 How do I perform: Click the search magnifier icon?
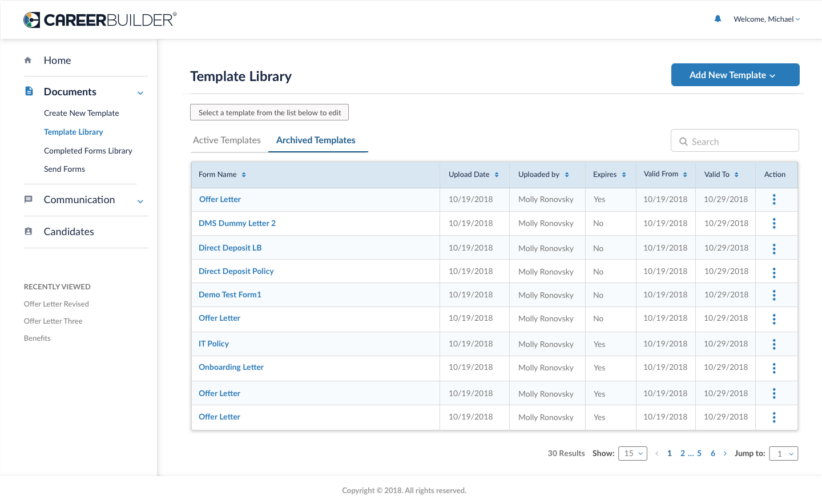683,142
